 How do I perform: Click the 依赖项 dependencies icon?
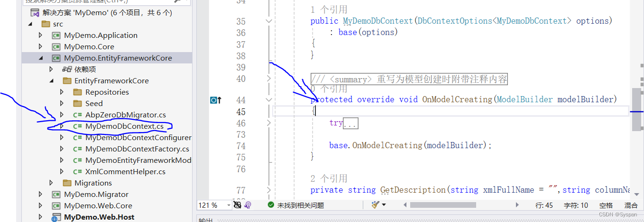coord(67,69)
